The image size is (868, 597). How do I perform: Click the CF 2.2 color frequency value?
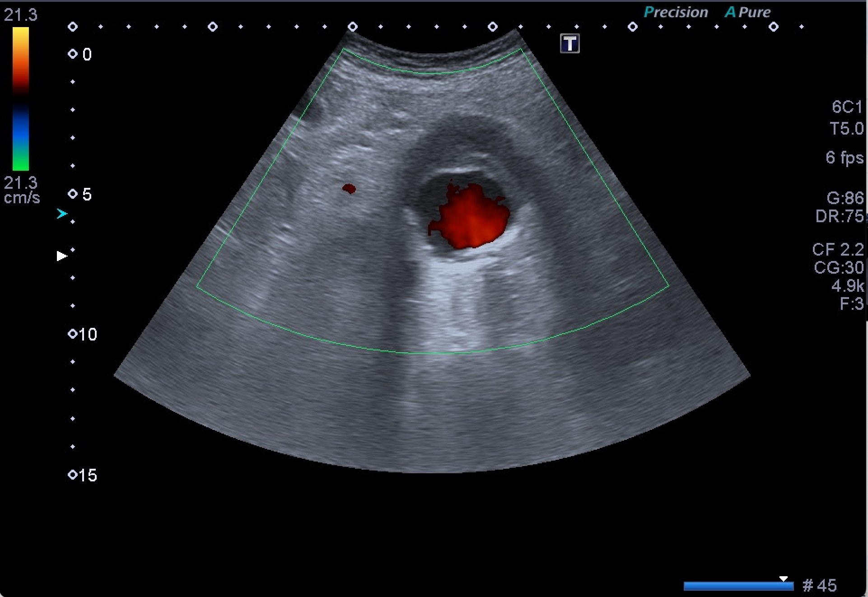pos(838,249)
